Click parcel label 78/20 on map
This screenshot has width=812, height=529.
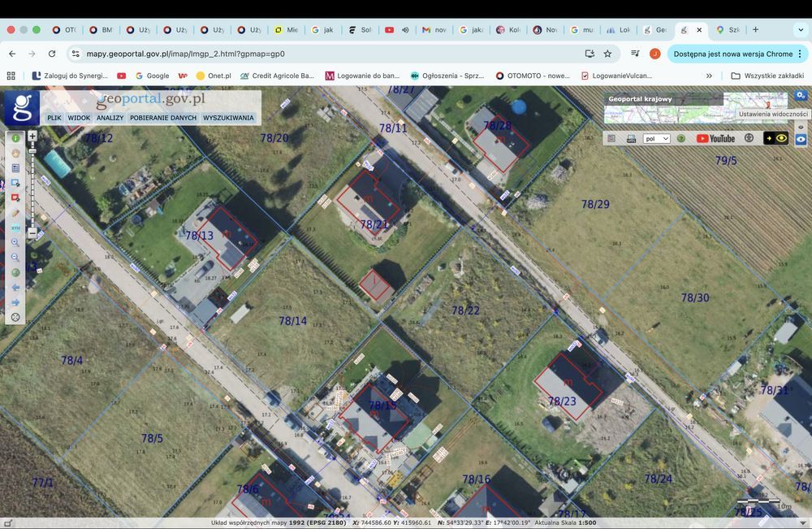click(274, 138)
